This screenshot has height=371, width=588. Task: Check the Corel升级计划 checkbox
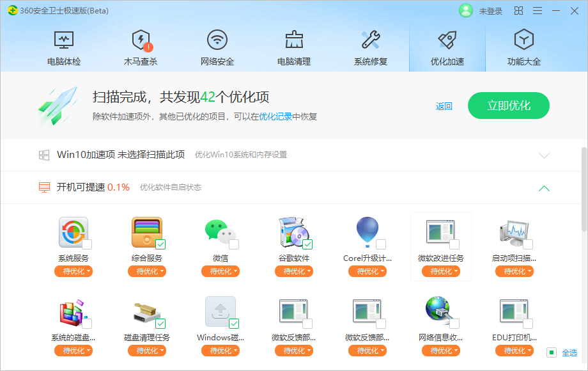point(381,244)
